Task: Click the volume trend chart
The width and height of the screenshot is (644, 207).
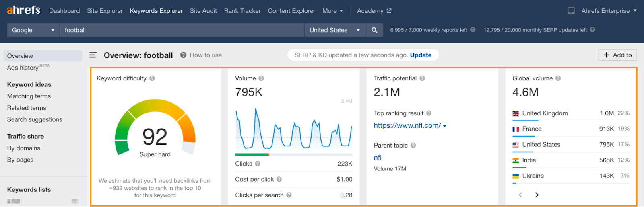Action: point(294,128)
